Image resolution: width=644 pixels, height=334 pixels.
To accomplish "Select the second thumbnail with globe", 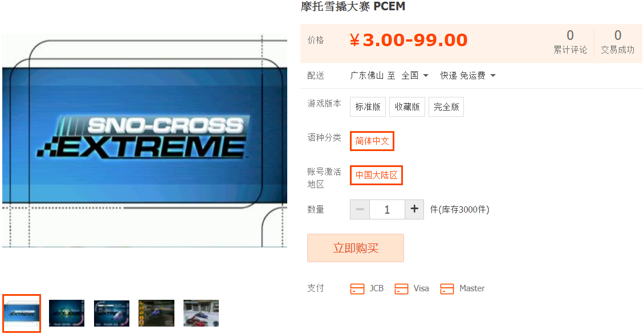I will pyautogui.click(x=67, y=313).
